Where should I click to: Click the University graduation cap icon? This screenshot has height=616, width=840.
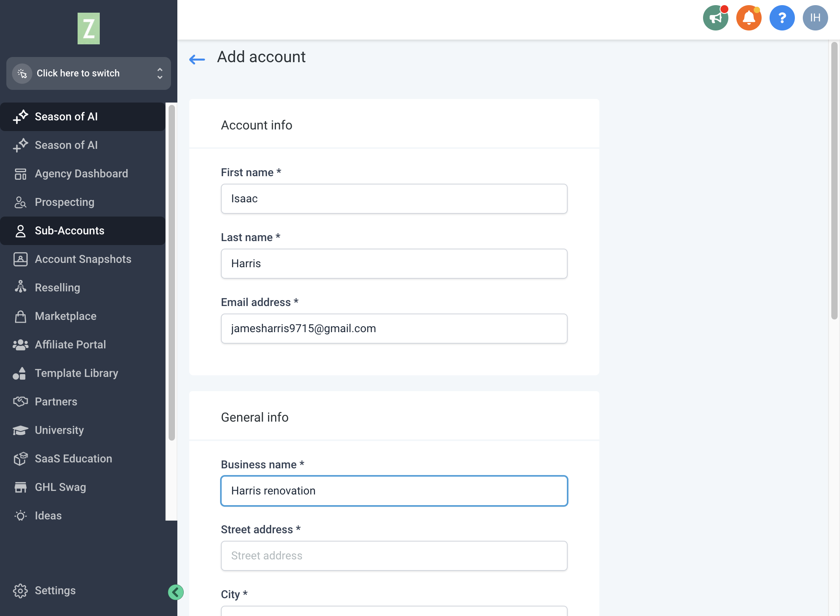(20, 430)
